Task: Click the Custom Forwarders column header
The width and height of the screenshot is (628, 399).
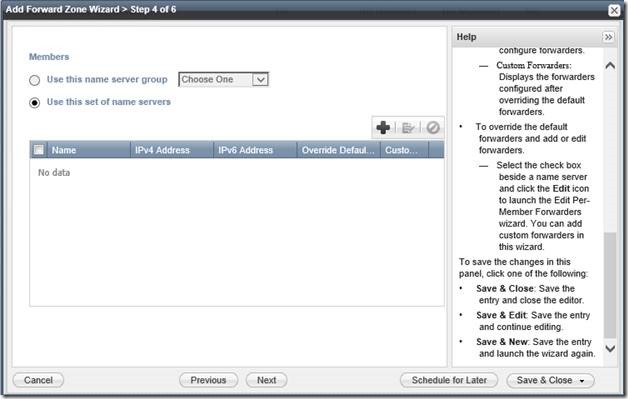Action: [404, 150]
